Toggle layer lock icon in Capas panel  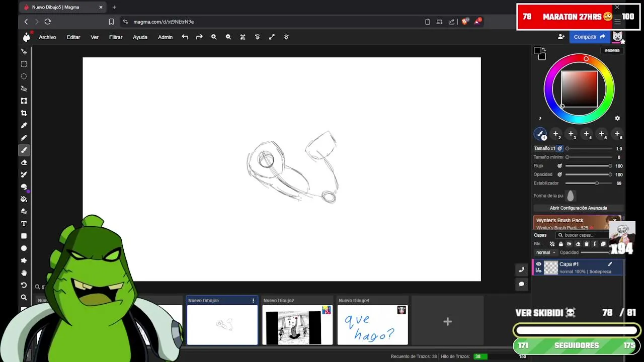(560, 244)
